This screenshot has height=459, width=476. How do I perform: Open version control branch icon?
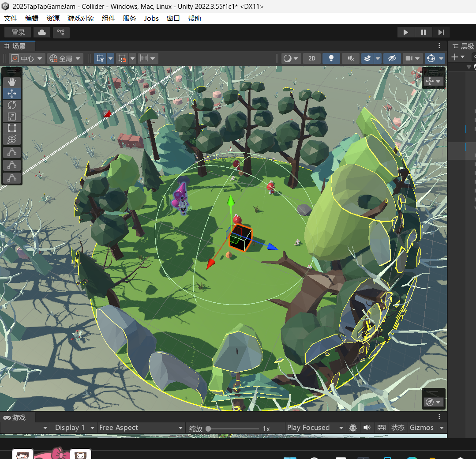click(61, 32)
